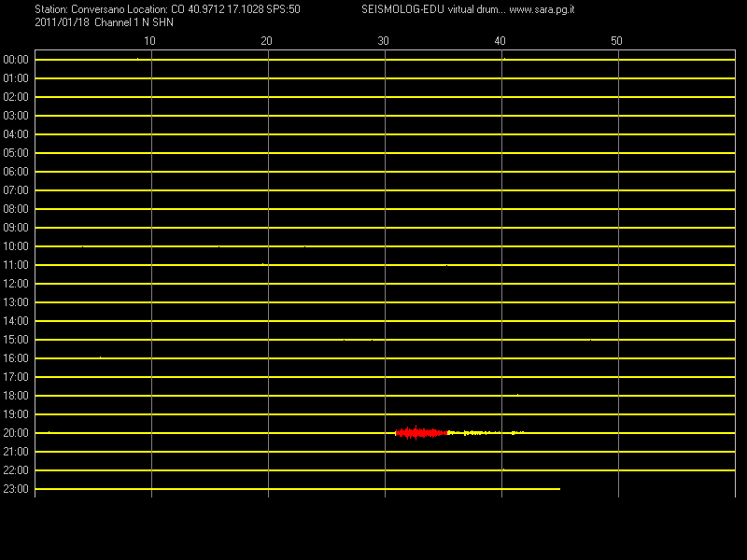Image resolution: width=747 pixels, height=560 pixels.
Task: Click the 20 minute axis label
Action: 266,41
